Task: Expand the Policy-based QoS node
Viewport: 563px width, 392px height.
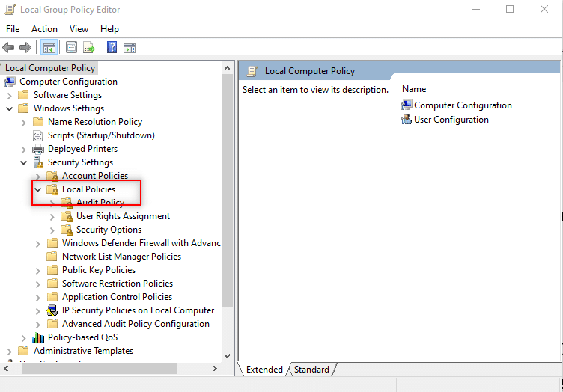Action: 24,338
